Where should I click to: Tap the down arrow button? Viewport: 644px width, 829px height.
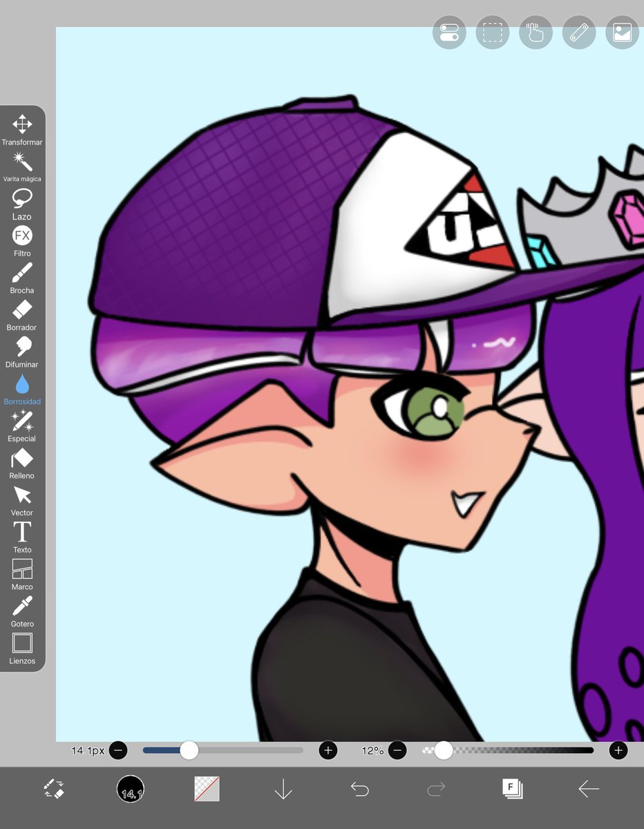click(283, 789)
